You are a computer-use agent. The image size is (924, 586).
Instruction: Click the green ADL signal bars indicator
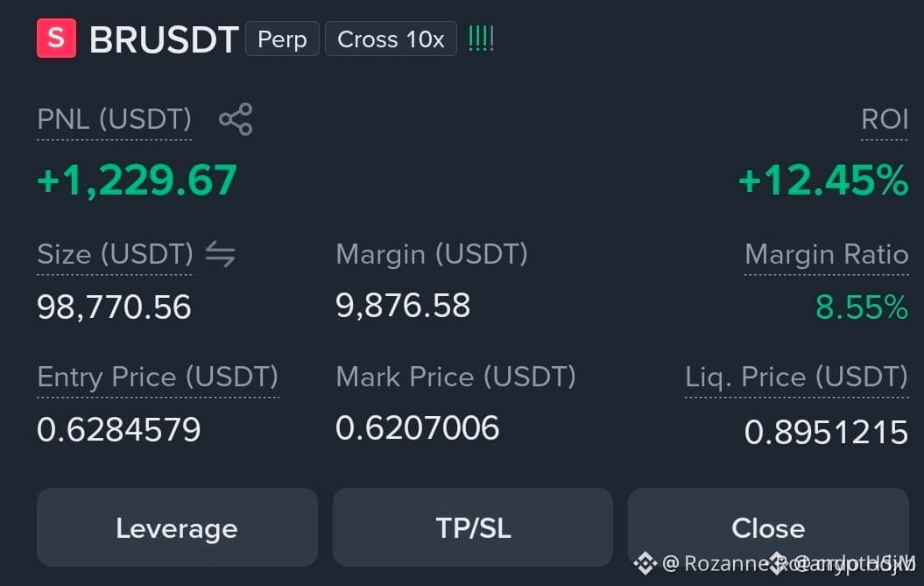(x=481, y=39)
